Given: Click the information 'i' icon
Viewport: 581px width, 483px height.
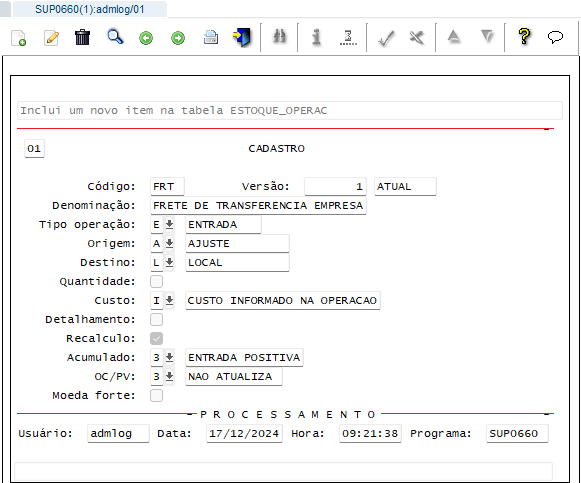Looking at the screenshot, I should pos(316,37).
